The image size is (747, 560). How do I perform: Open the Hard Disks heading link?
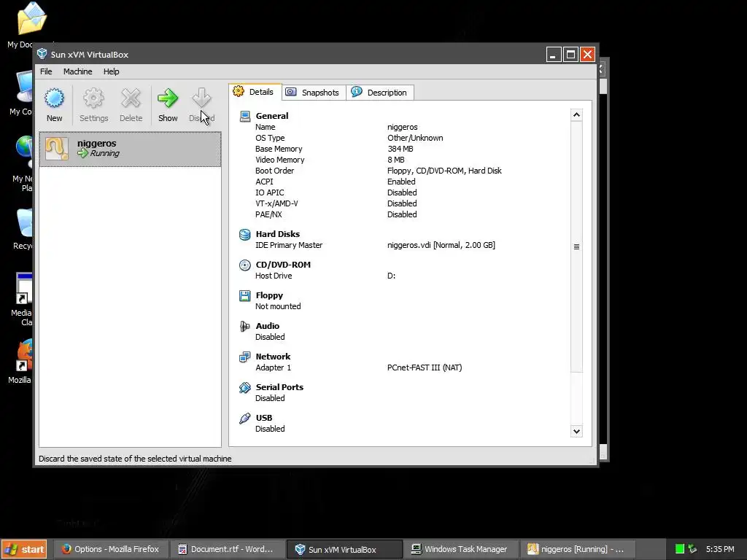coord(278,234)
